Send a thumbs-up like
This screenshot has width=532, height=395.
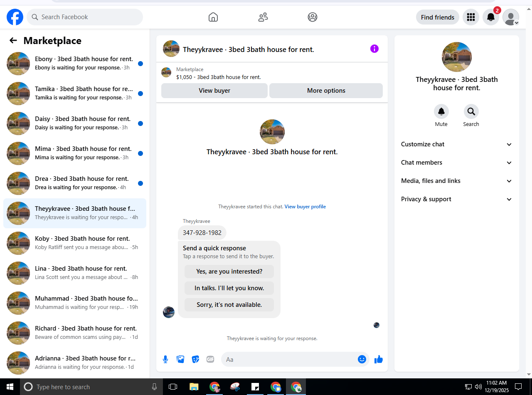(x=378, y=359)
